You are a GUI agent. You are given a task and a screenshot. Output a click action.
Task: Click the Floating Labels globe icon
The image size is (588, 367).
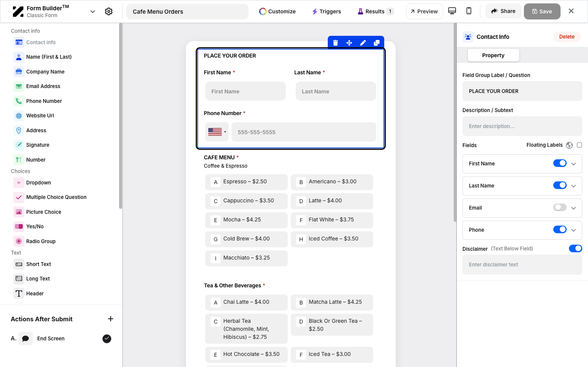569,145
